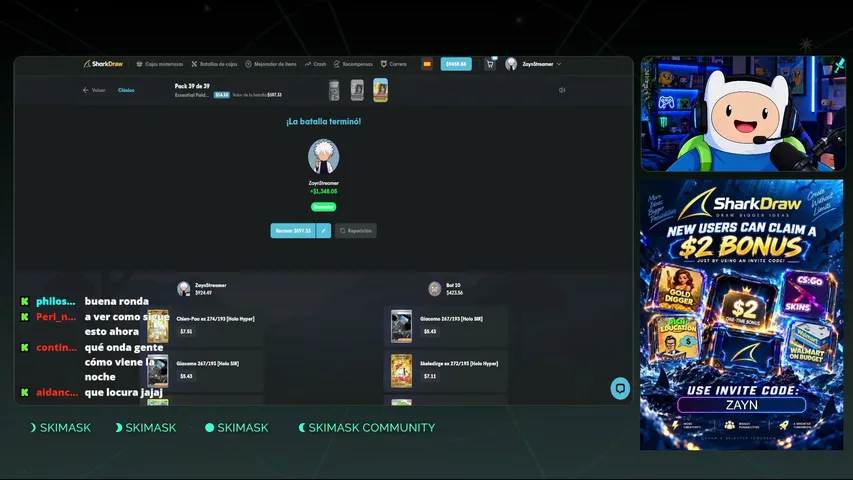Click the Recompensas icon in the navbar
This screenshot has height=480, width=853.
point(337,64)
